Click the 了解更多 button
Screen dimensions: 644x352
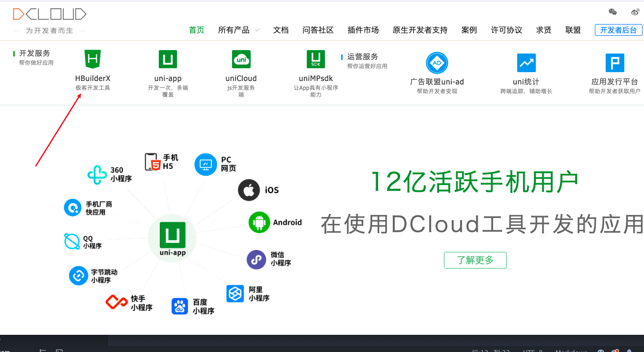click(475, 260)
